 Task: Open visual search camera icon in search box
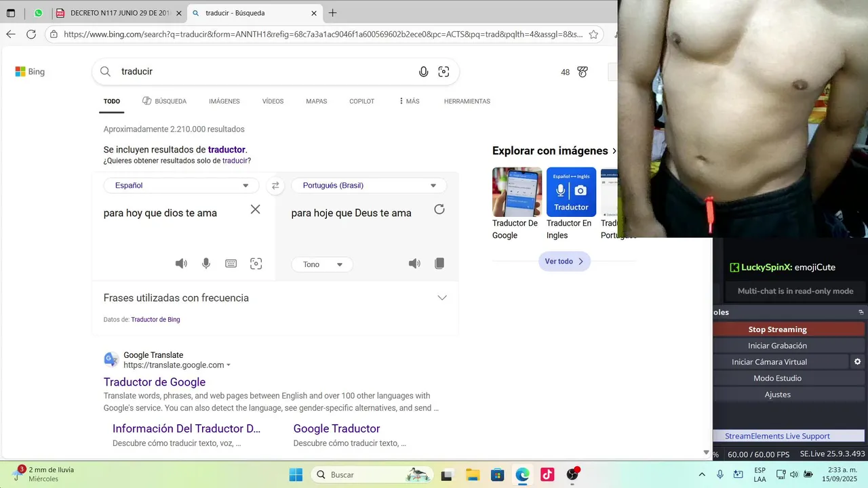pos(443,72)
